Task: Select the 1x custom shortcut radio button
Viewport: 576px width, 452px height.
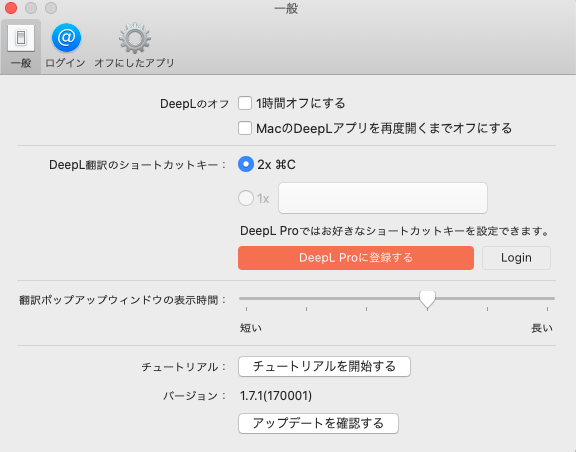Action: pos(246,198)
